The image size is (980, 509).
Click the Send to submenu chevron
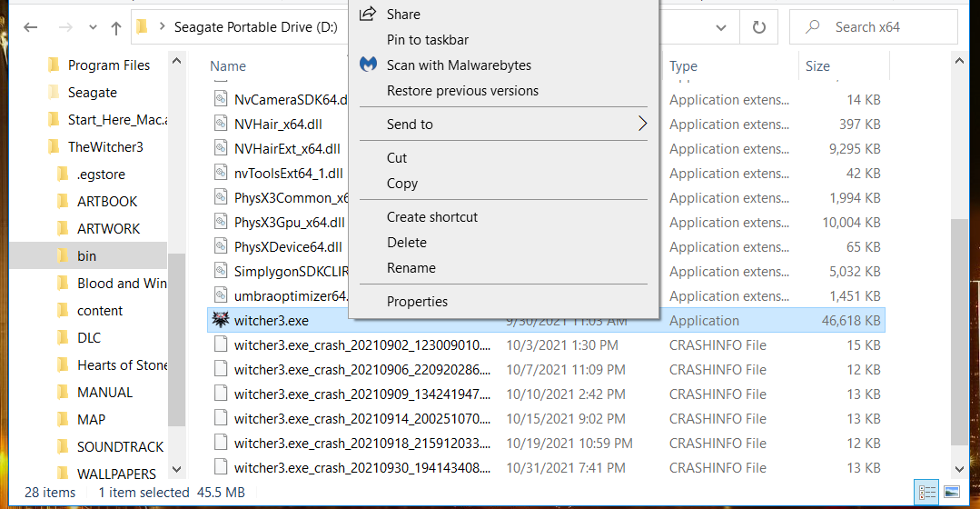click(642, 124)
